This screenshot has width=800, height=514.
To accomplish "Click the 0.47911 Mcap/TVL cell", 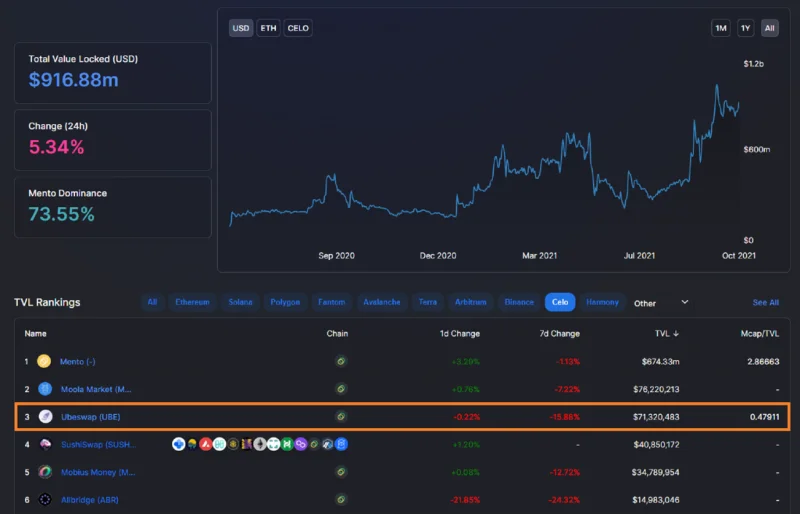I will (764, 417).
